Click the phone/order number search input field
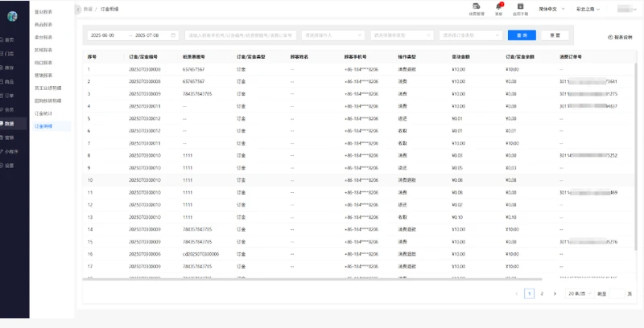The height and width of the screenshot is (328, 644). (x=241, y=35)
